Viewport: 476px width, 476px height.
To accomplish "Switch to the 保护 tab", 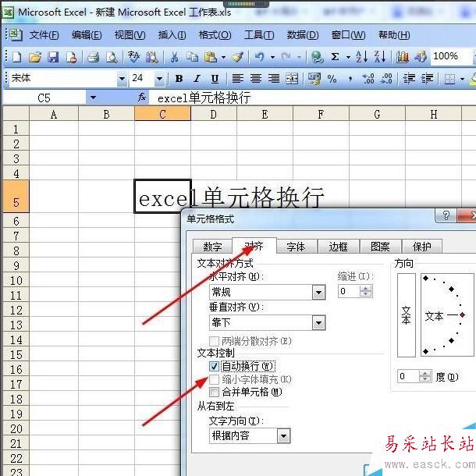I will (x=421, y=247).
